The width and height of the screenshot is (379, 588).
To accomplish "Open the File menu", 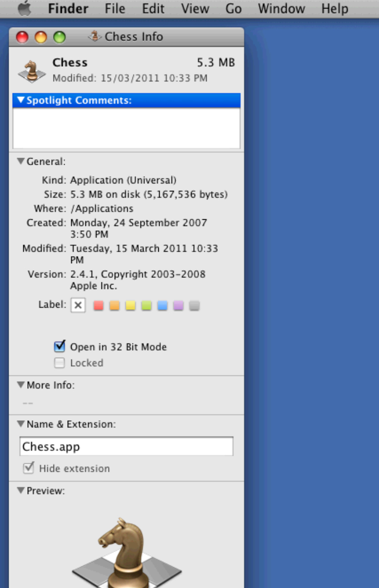I will [115, 8].
